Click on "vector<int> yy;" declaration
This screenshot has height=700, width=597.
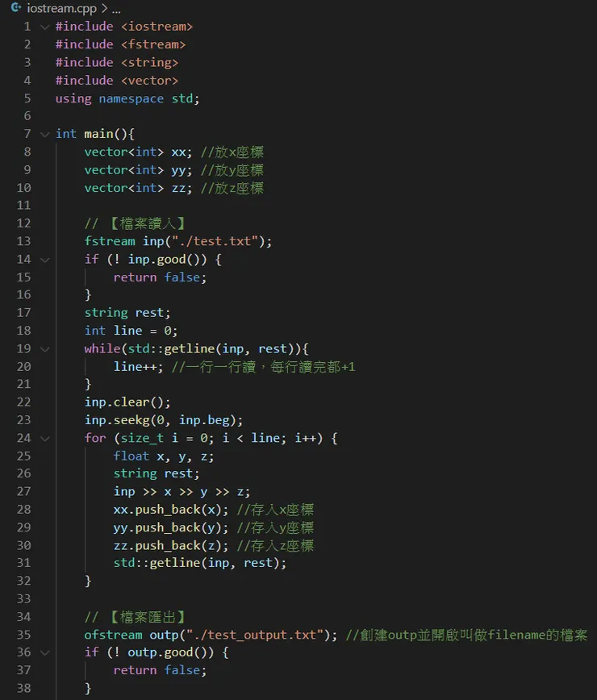139,170
